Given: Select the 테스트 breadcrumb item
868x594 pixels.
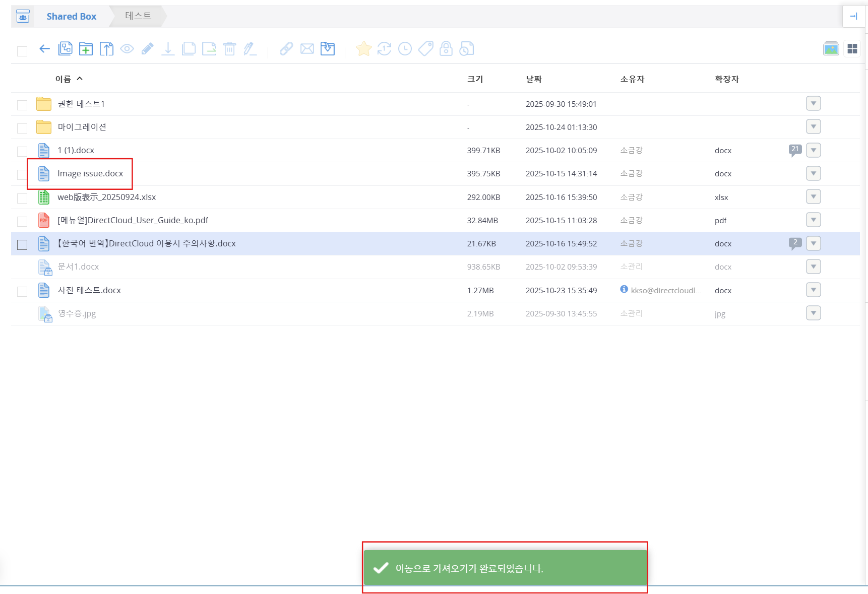Looking at the screenshot, I should [138, 16].
